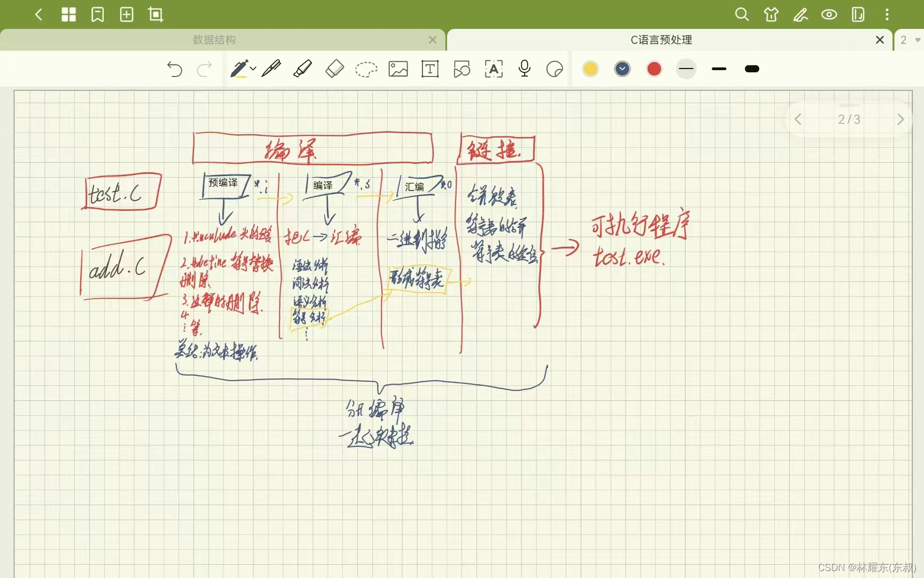Choose the dark blue ink color
The height and width of the screenshot is (578, 924).
pyautogui.click(x=622, y=69)
